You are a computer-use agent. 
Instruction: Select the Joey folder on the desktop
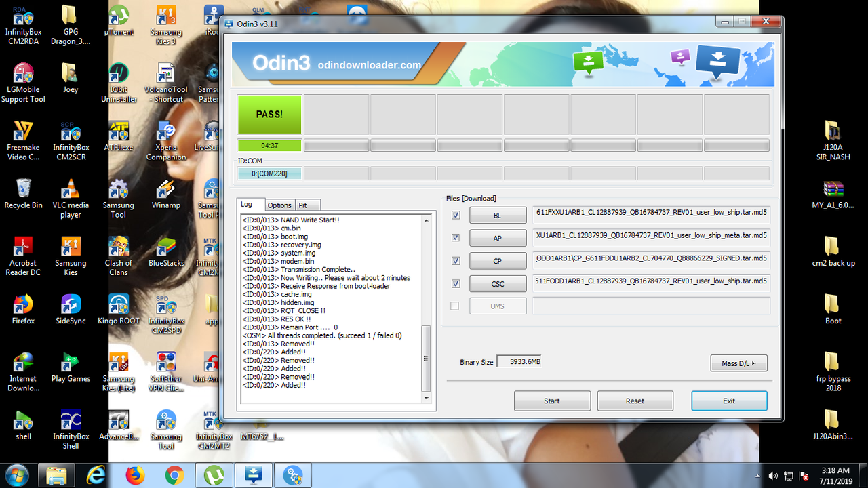71,77
